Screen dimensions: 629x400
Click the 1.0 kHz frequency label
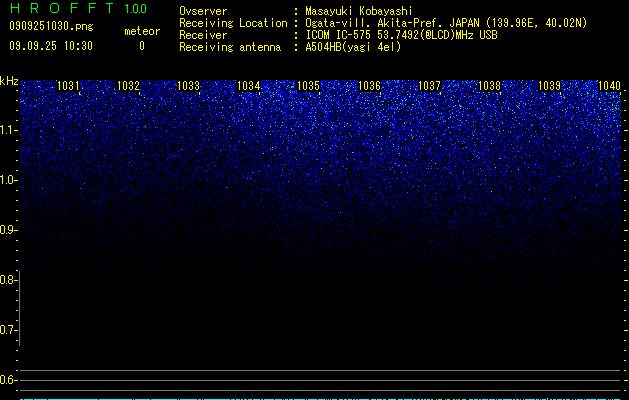(x=8, y=180)
